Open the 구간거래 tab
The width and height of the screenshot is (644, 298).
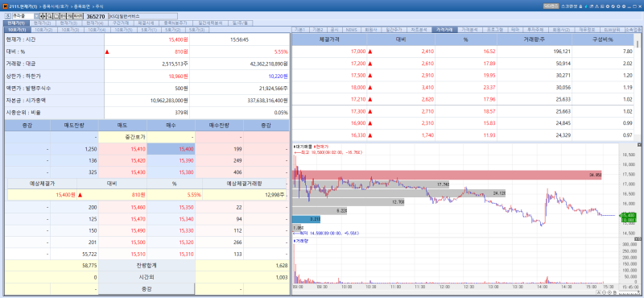(121, 23)
